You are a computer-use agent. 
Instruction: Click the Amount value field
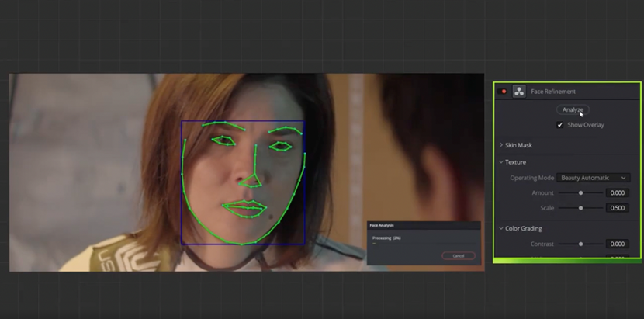pyautogui.click(x=618, y=192)
